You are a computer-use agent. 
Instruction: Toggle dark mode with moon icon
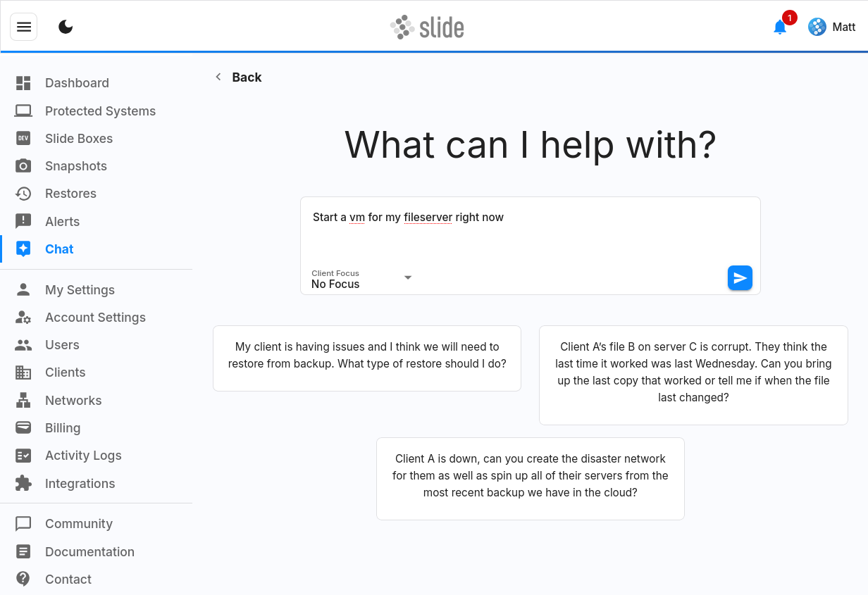coord(66,27)
